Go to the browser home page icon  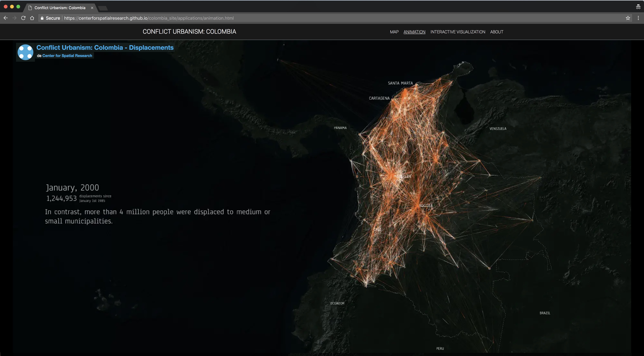pyautogui.click(x=32, y=18)
